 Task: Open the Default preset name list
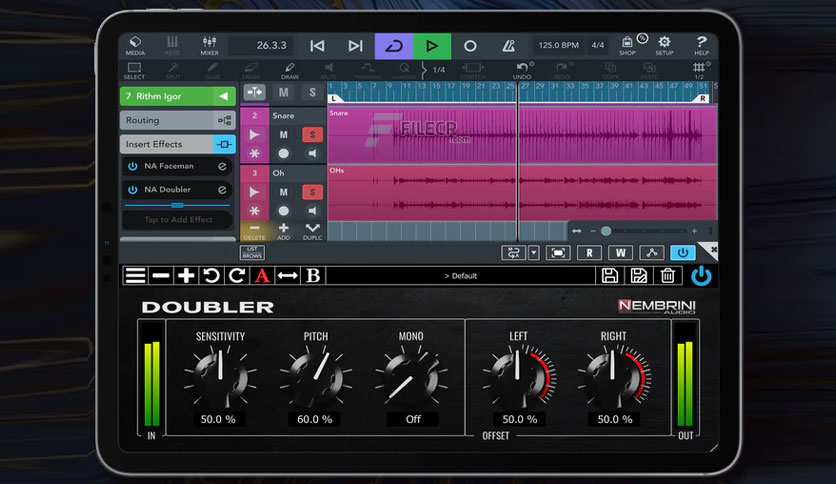click(461, 276)
